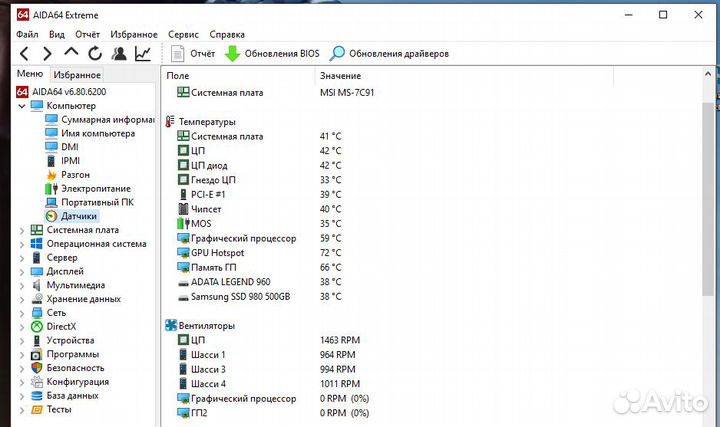Open the Сервис menu
Screen dimensions: 720x427
[x=183, y=34]
